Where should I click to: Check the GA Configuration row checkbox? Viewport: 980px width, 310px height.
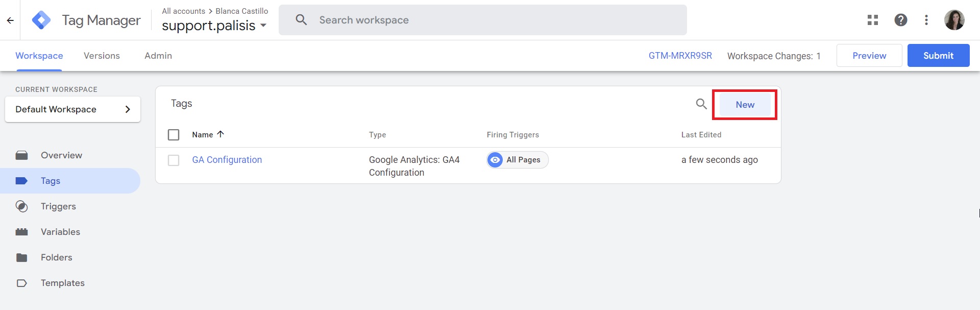[x=174, y=160]
